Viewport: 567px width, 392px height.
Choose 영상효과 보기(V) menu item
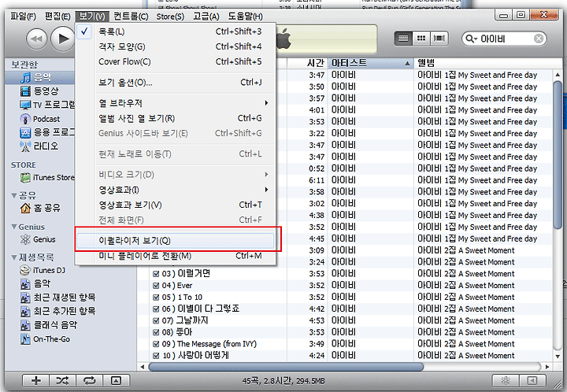(x=176, y=205)
